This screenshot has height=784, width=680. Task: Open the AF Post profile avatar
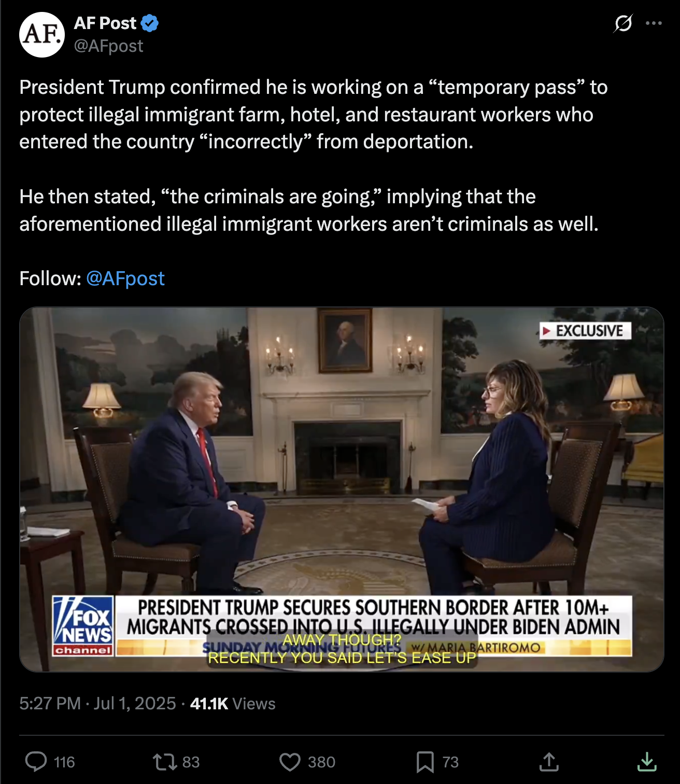(42, 35)
